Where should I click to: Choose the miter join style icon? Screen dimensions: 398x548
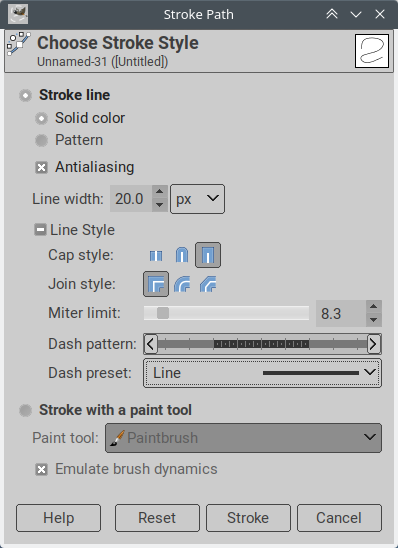(156, 284)
